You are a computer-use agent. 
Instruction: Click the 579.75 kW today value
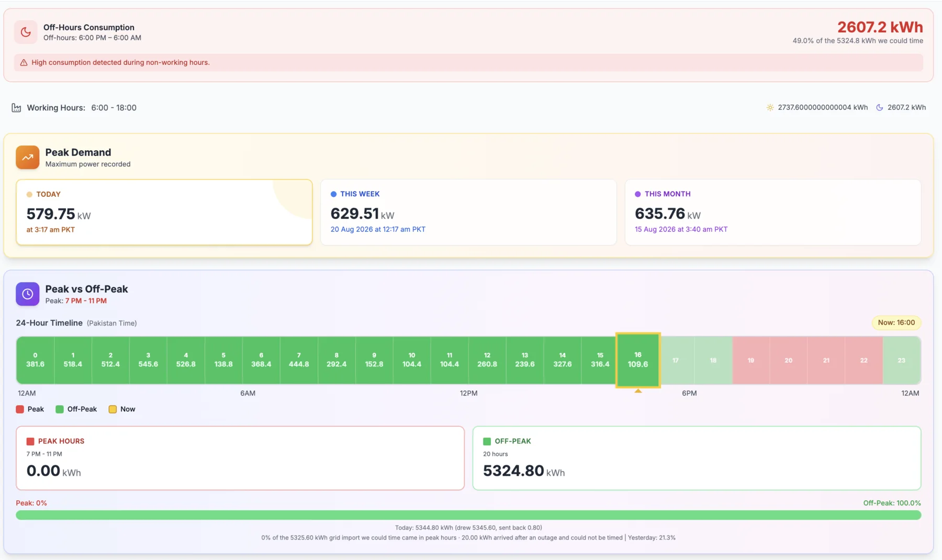[59, 214]
